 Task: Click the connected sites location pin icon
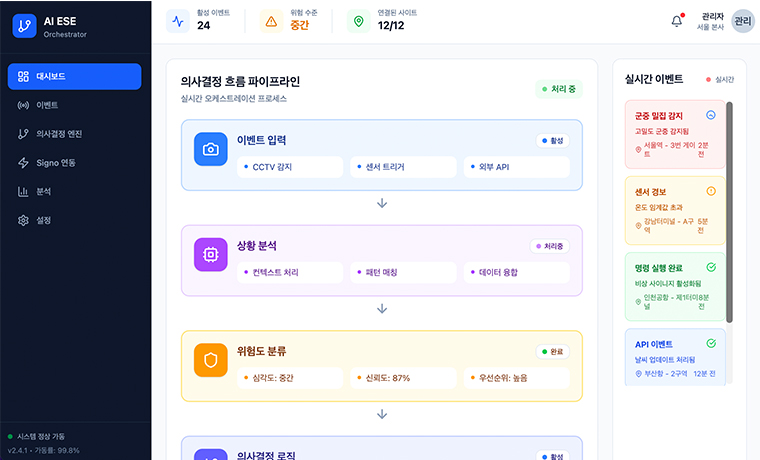359,21
